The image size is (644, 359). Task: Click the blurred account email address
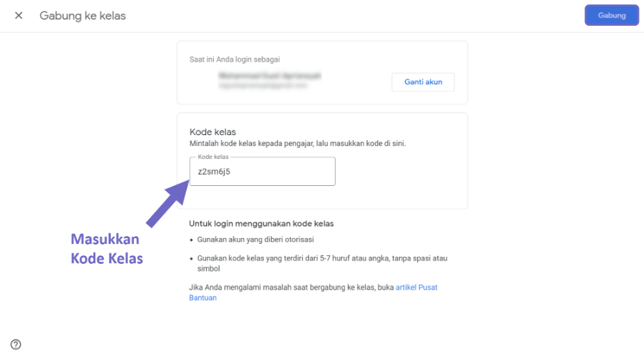tap(263, 85)
